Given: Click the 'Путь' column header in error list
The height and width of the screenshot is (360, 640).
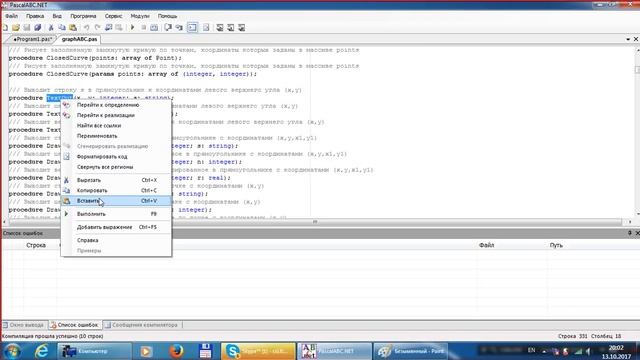Looking at the screenshot, I should pyautogui.click(x=556, y=245).
